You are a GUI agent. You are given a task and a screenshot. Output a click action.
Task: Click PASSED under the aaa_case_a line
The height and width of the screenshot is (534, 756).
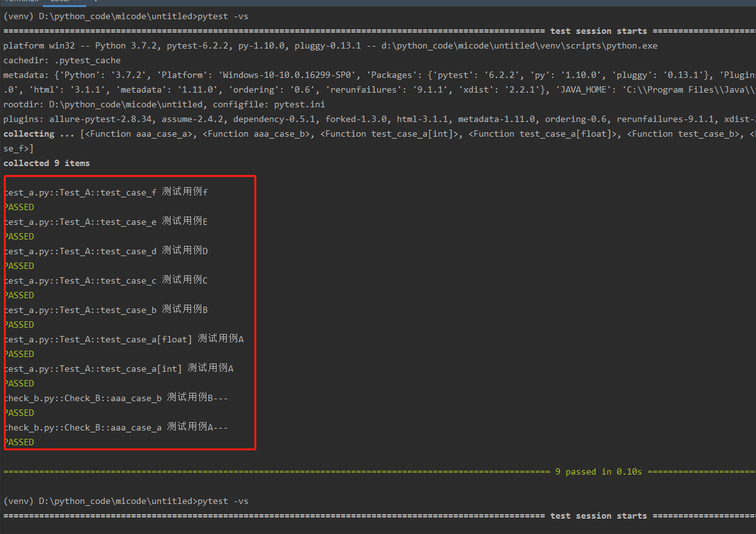click(19, 443)
